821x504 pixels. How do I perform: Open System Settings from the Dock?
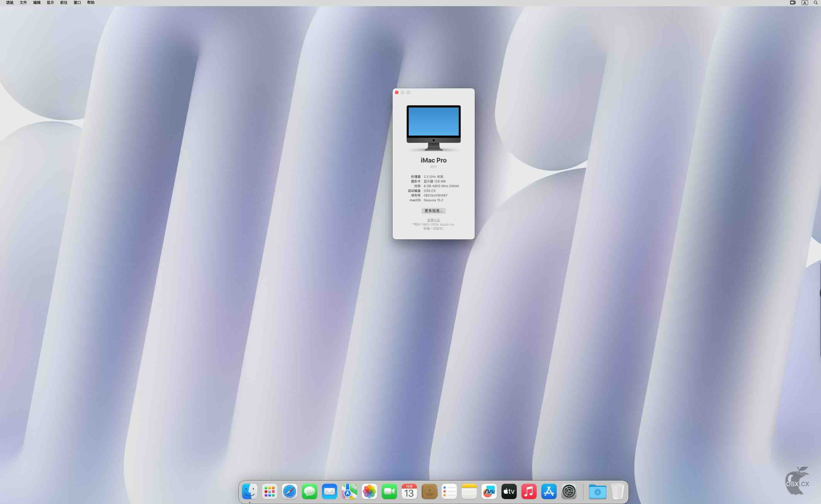[569, 491]
